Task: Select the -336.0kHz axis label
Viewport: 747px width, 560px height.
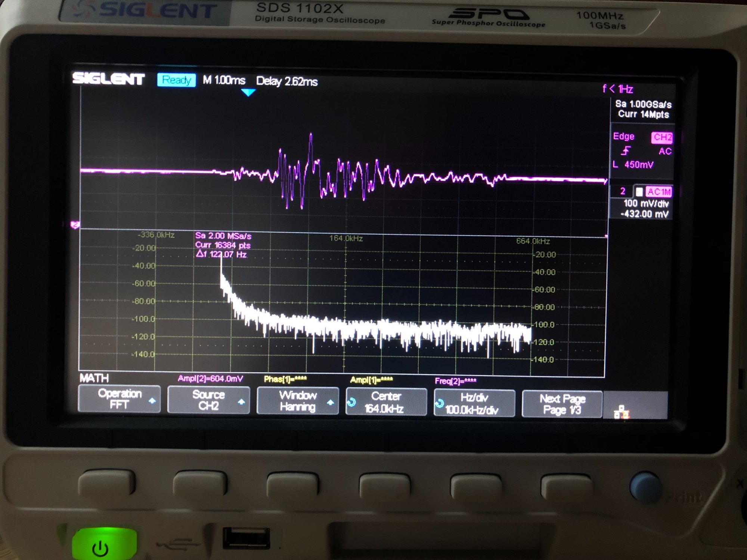Action: [156, 235]
